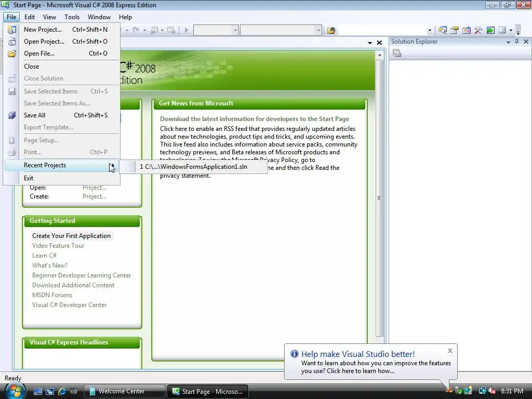The width and height of the screenshot is (532, 399).
Task: Select Close in the File menu
Action: click(62, 66)
